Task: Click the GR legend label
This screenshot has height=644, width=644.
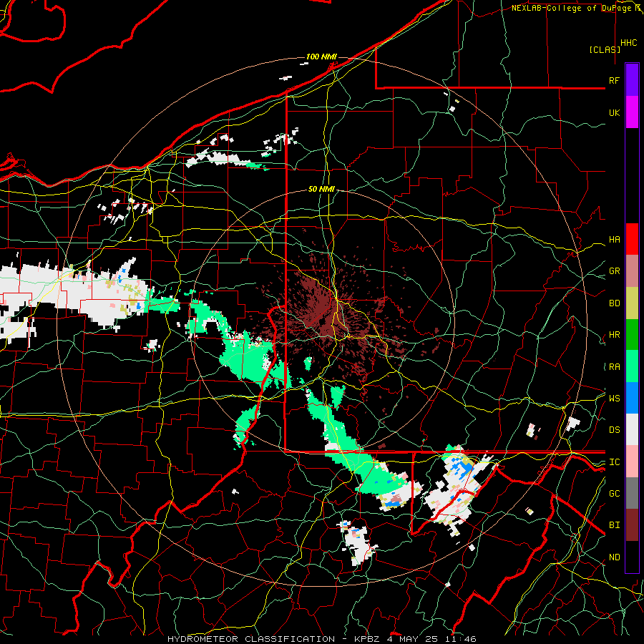Action: (x=614, y=271)
